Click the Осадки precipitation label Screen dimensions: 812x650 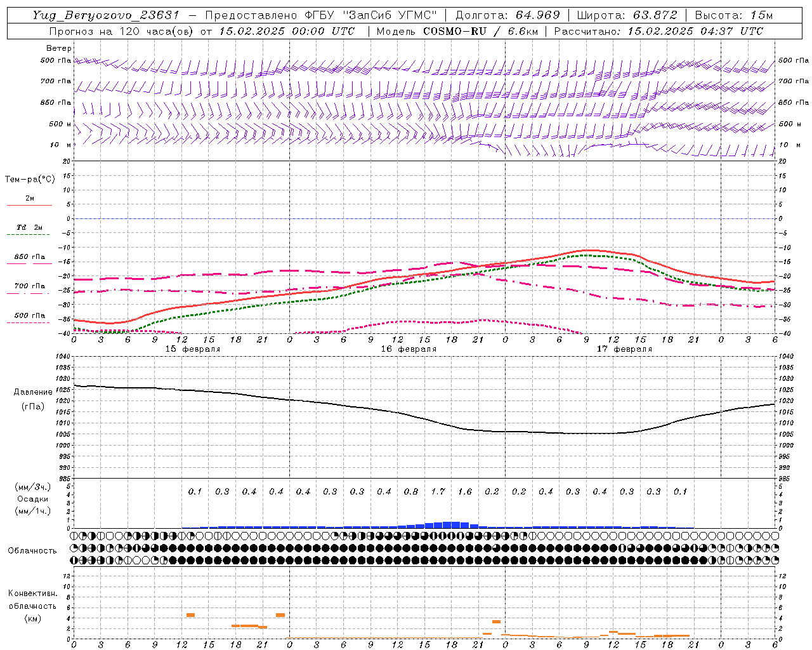point(32,499)
